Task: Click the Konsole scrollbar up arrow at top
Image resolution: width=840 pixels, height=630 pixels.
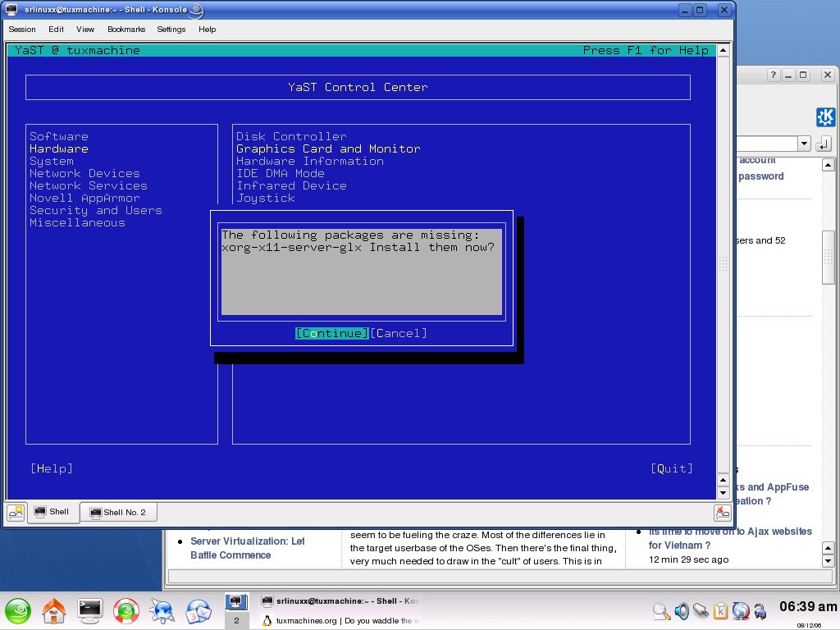Action: coord(724,50)
